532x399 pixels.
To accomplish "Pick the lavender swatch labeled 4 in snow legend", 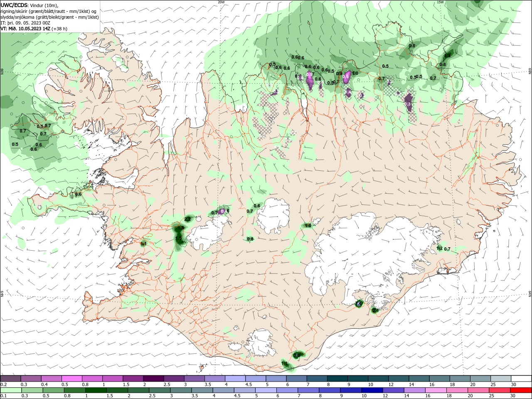I will (235, 379).
